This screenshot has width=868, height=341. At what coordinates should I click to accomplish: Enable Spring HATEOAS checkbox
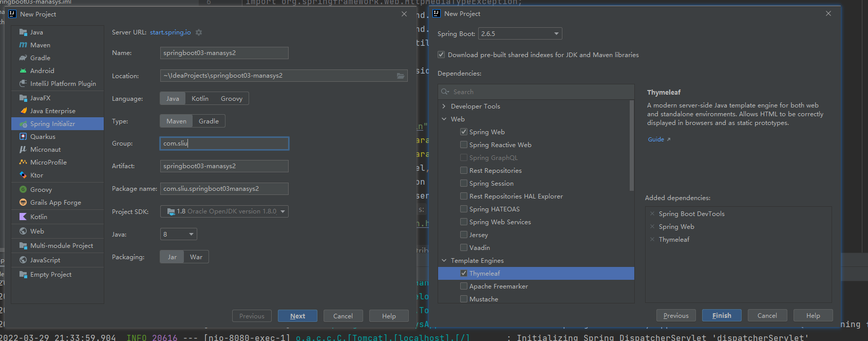[464, 209]
